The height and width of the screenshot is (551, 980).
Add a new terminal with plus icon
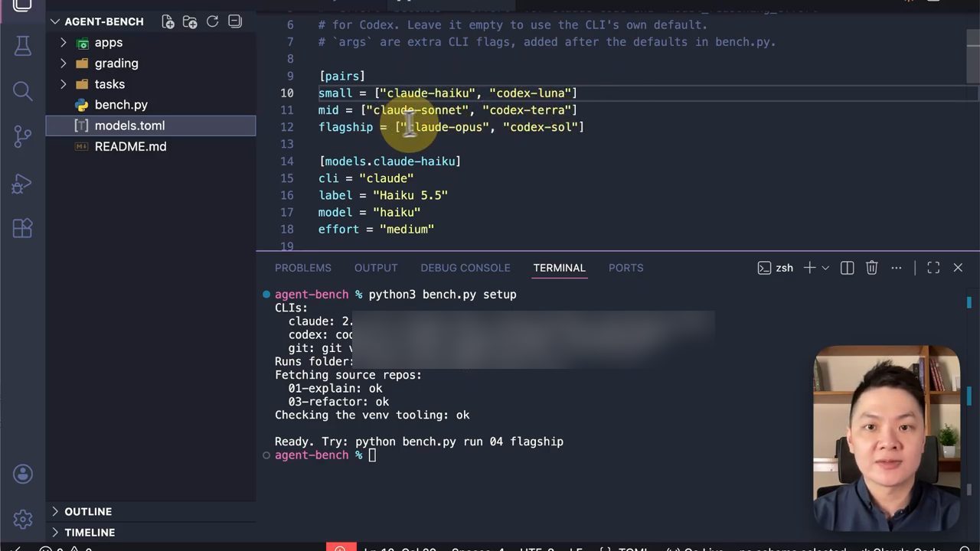[809, 268]
